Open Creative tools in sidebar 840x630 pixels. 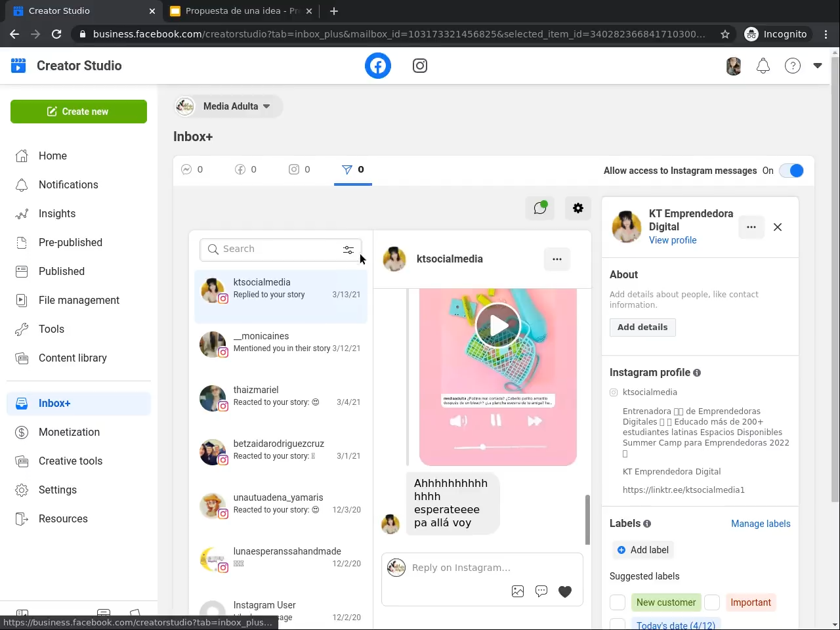click(79, 461)
